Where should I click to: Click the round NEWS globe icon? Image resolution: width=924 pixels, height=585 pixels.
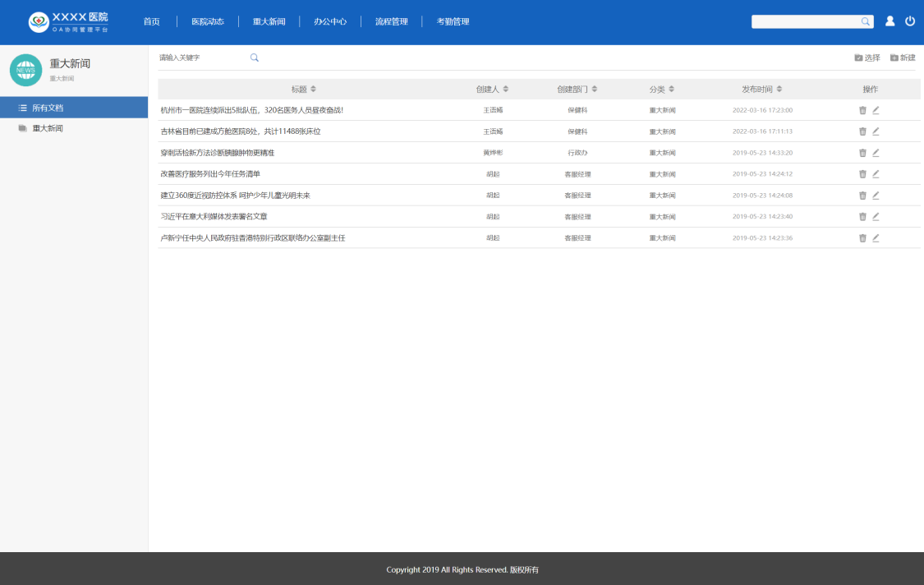click(25, 70)
